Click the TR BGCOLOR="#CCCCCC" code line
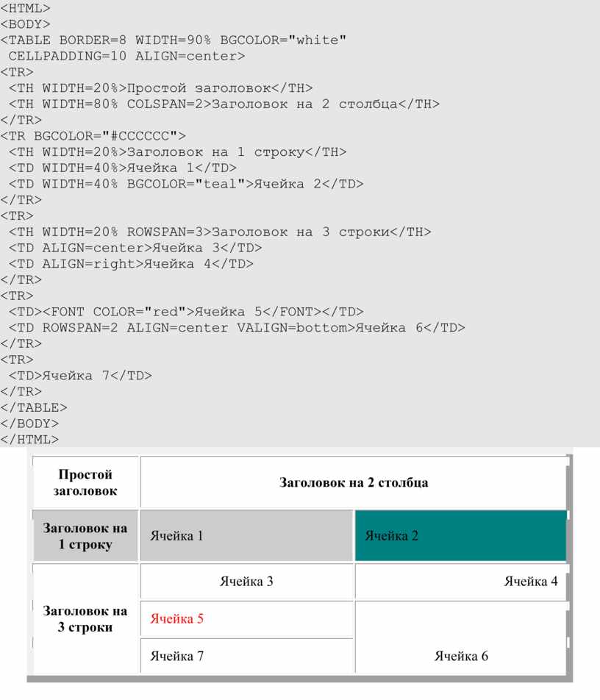Image resolution: width=600 pixels, height=700 pixels. (x=93, y=136)
